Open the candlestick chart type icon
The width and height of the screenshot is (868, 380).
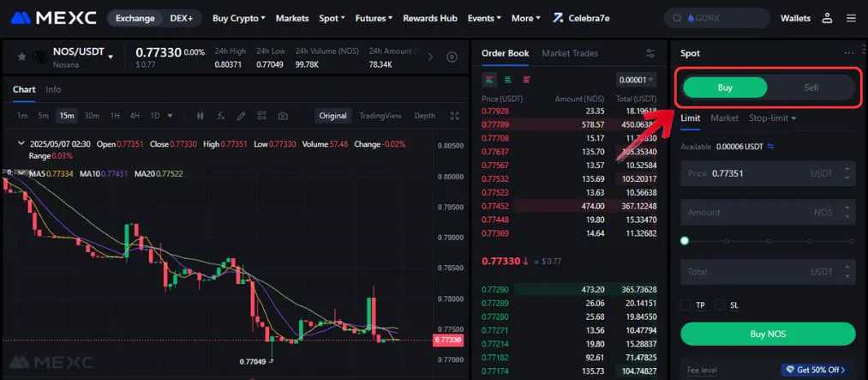tap(201, 116)
